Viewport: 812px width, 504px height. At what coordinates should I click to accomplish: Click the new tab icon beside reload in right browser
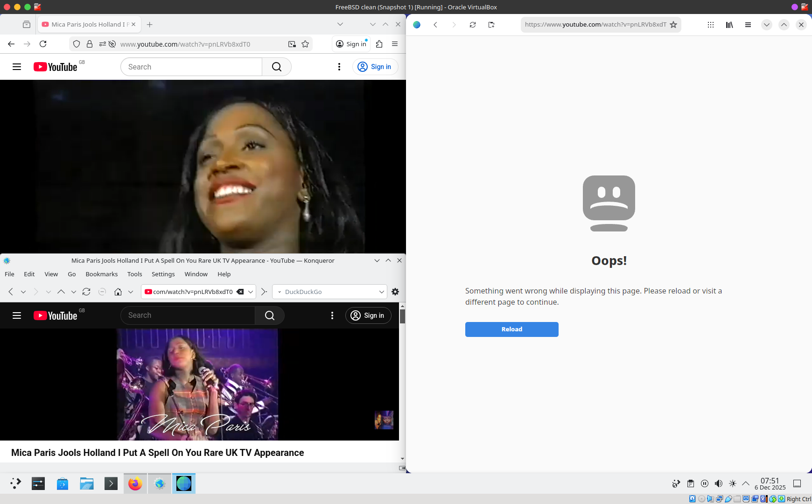[491, 25]
